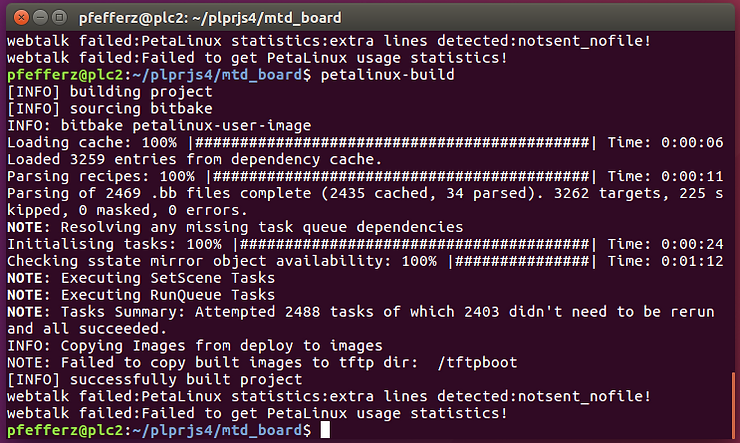Click '[INFO] successfully built project' line
Screen dimensions: 740x443
pyautogui.click(x=154, y=379)
